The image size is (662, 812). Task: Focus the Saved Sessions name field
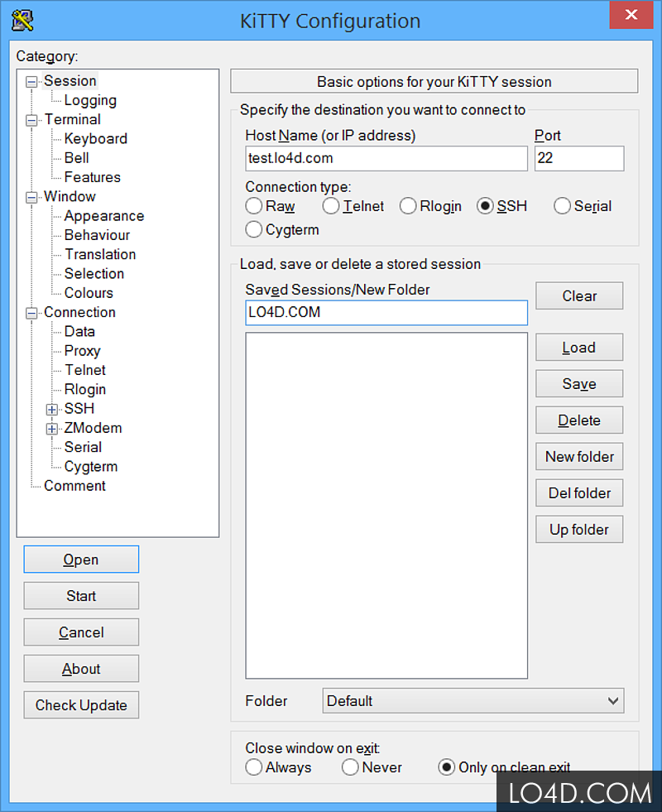click(x=386, y=313)
